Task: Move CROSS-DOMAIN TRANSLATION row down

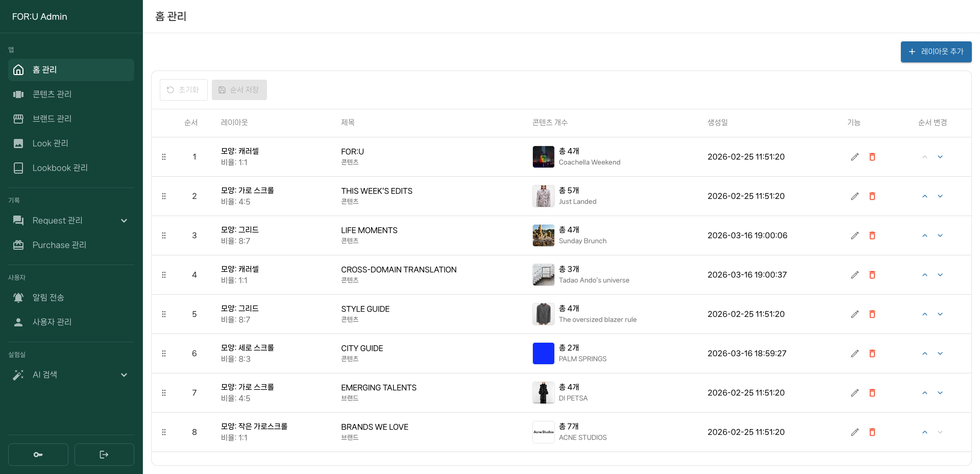Action: [x=940, y=275]
